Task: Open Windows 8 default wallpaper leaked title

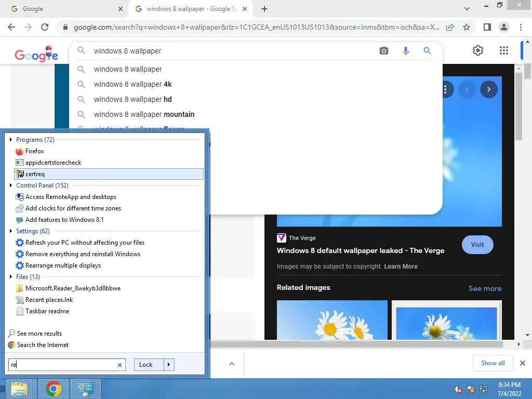Action: [x=361, y=251]
